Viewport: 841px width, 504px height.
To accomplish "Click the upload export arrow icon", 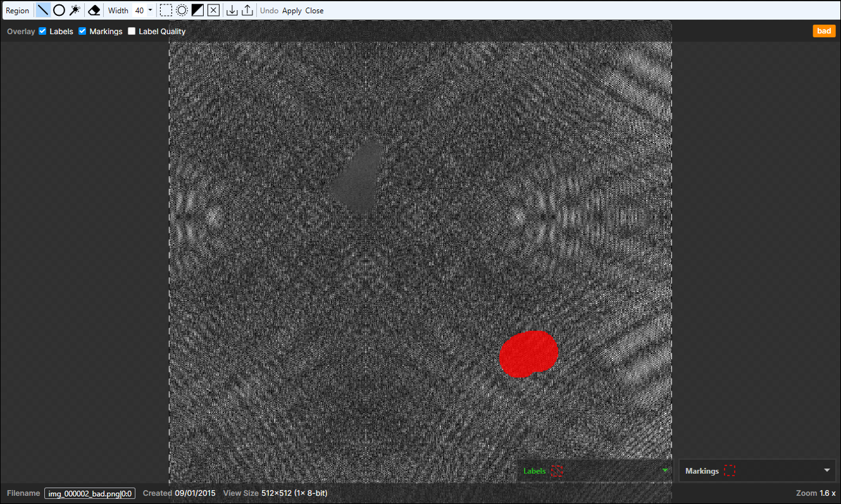I will (x=247, y=10).
